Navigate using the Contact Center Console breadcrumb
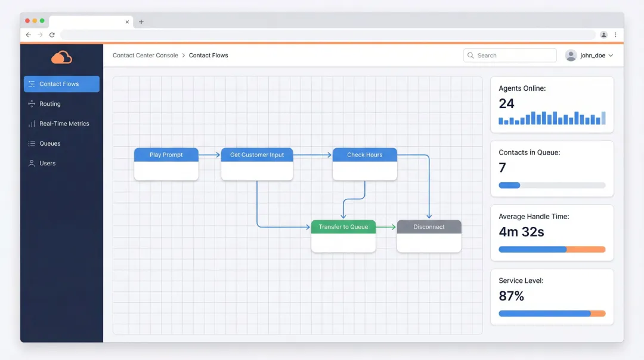Image resolution: width=644 pixels, height=360 pixels. (x=145, y=55)
